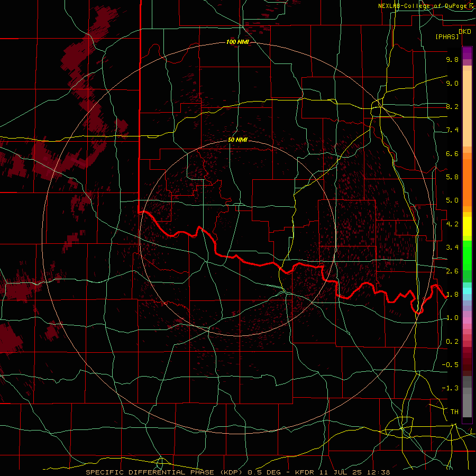Pick the bright yellow color bar segment
The image size is (476, 476).
[x=467, y=226]
